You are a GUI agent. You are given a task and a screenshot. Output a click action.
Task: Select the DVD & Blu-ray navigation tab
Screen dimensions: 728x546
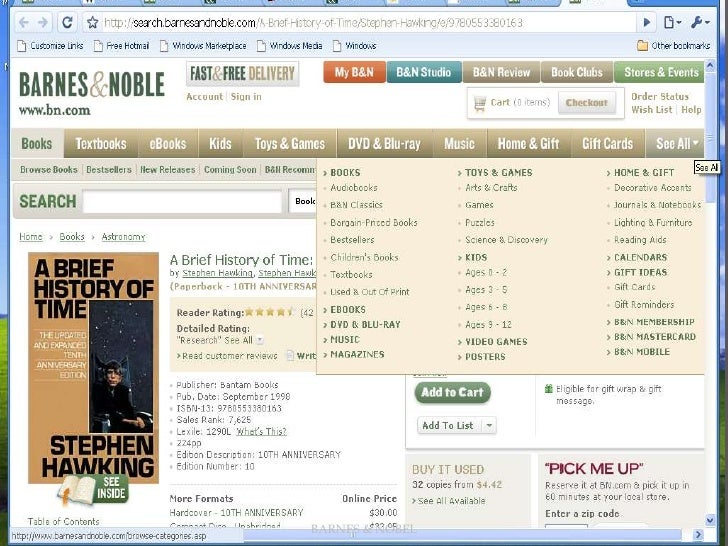click(384, 144)
